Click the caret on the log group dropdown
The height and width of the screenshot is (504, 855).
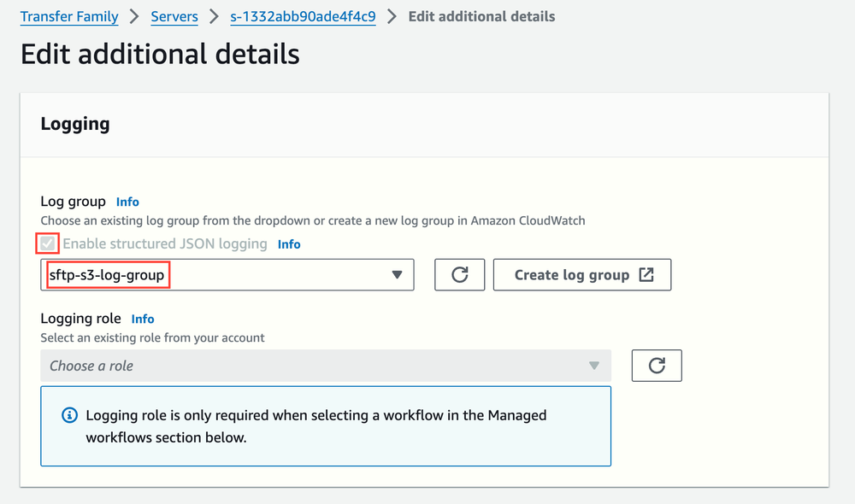point(396,274)
